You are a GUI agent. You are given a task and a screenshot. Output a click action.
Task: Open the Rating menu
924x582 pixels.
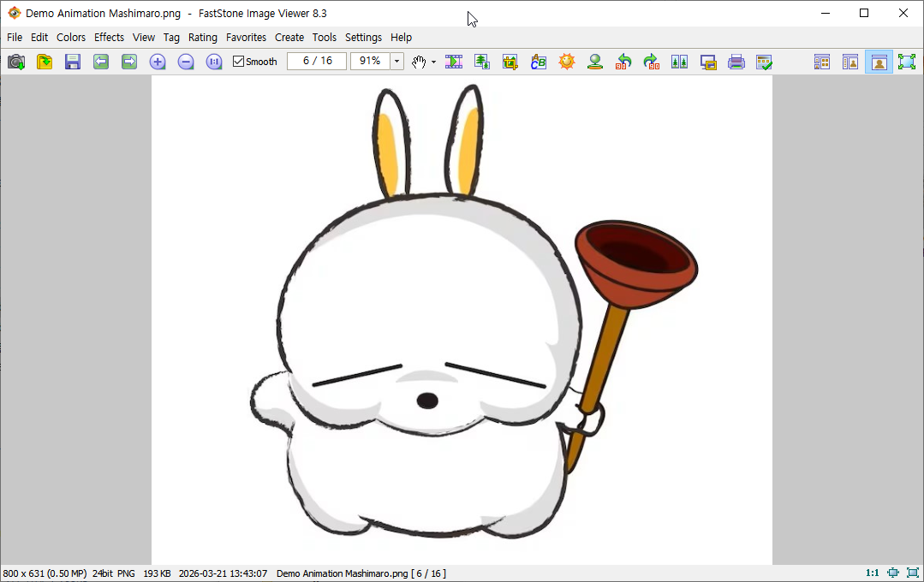coord(203,37)
